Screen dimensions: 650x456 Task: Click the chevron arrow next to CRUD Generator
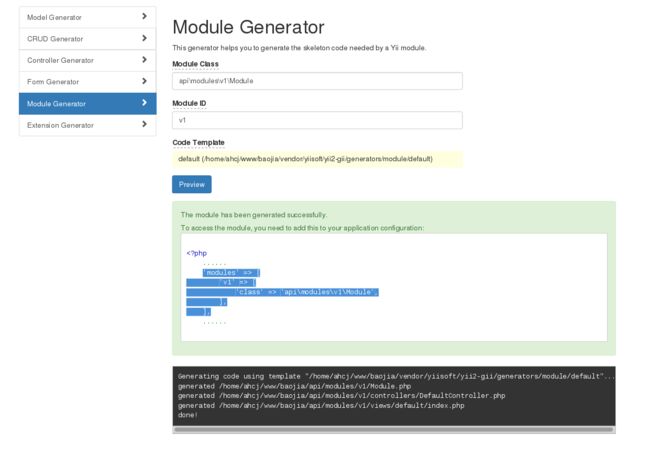(x=144, y=38)
